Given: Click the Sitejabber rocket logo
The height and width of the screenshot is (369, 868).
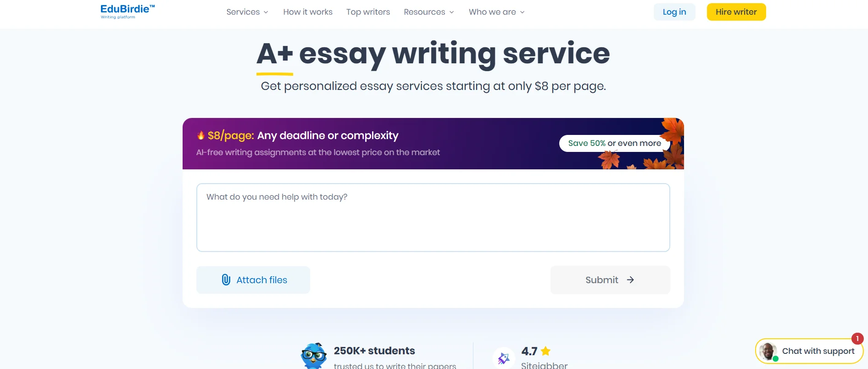Looking at the screenshot, I should 504,358.
